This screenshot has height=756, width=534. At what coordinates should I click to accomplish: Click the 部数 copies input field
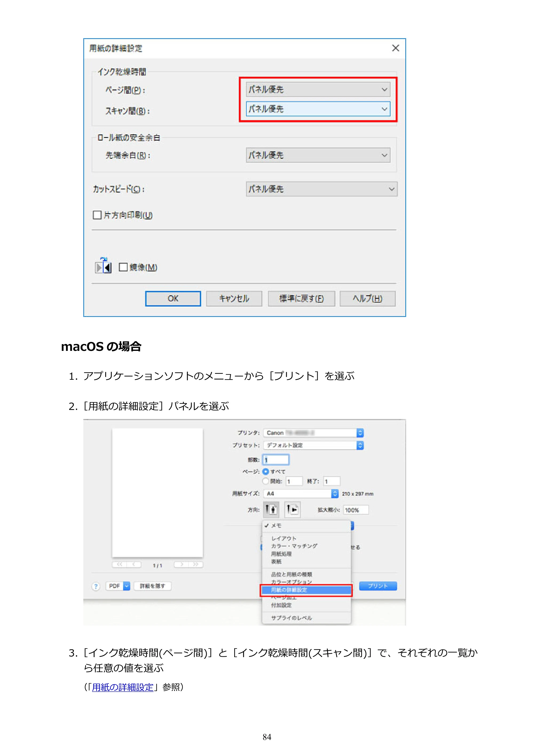pyautogui.click(x=276, y=460)
